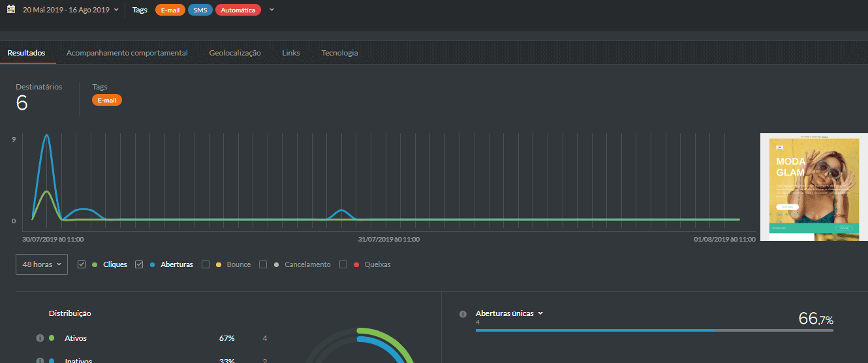Click the red Queixas legend dot
Viewport: 868px width, 363px height.
pyautogui.click(x=356, y=265)
